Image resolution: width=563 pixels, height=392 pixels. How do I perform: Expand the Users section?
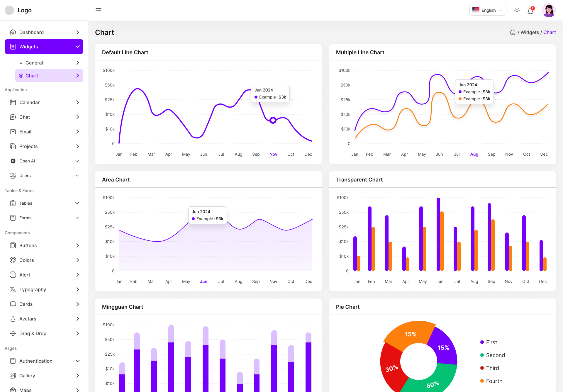tap(77, 176)
